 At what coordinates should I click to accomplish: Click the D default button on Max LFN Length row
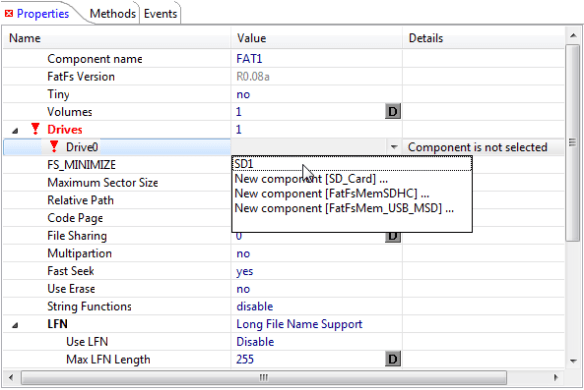click(x=393, y=359)
